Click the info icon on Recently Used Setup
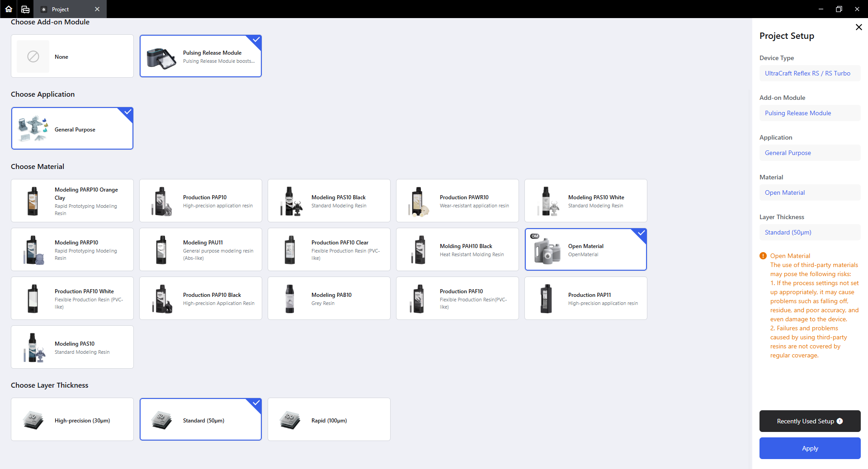The height and width of the screenshot is (469, 868). [x=840, y=421]
